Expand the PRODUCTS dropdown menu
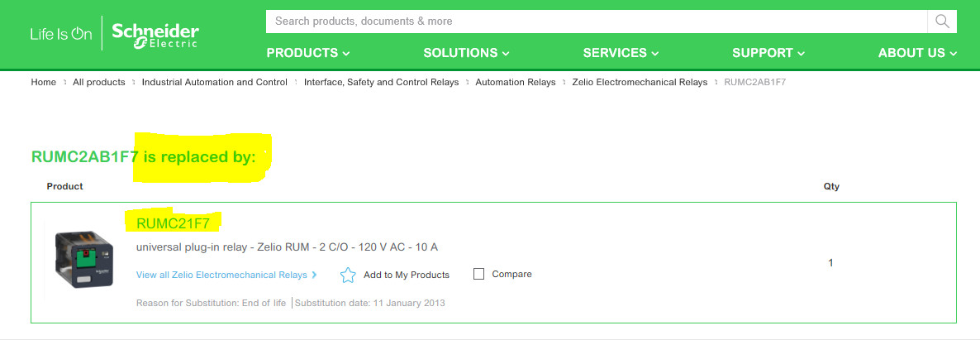 pos(307,53)
